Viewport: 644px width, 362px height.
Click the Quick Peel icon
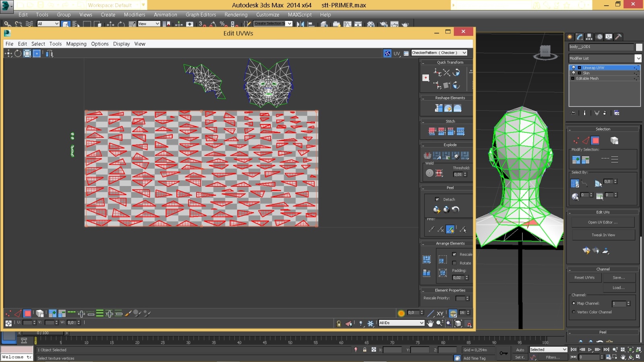[437, 209]
